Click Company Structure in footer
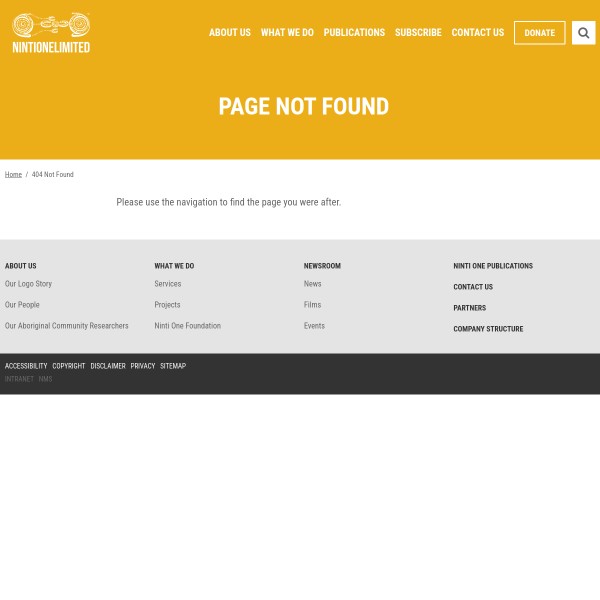This screenshot has height=600, width=600. pyautogui.click(x=487, y=329)
